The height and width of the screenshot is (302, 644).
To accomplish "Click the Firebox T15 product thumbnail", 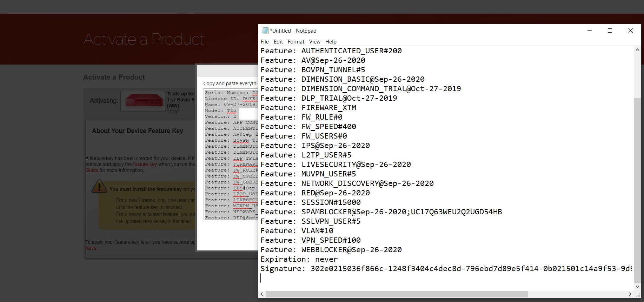I will click(143, 101).
